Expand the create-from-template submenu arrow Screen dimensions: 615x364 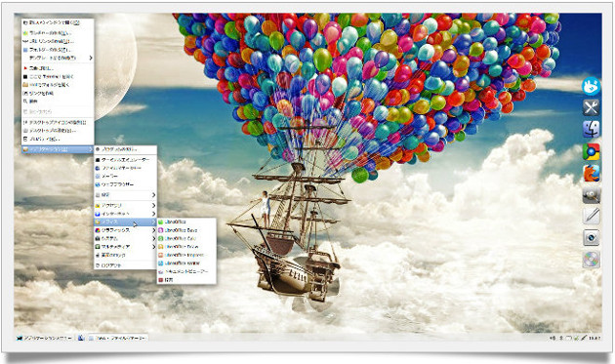(x=91, y=58)
